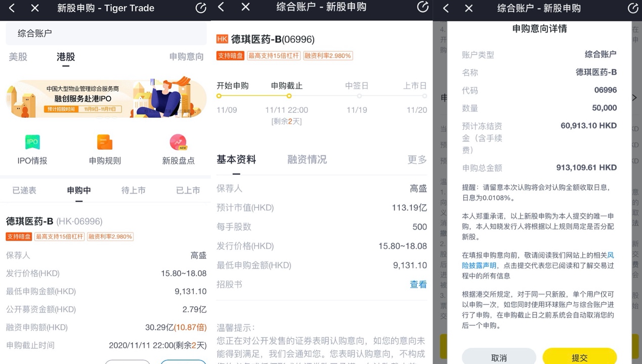Click the 每手股数 value 500
The height and width of the screenshot is (364, 642).
[x=419, y=227]
